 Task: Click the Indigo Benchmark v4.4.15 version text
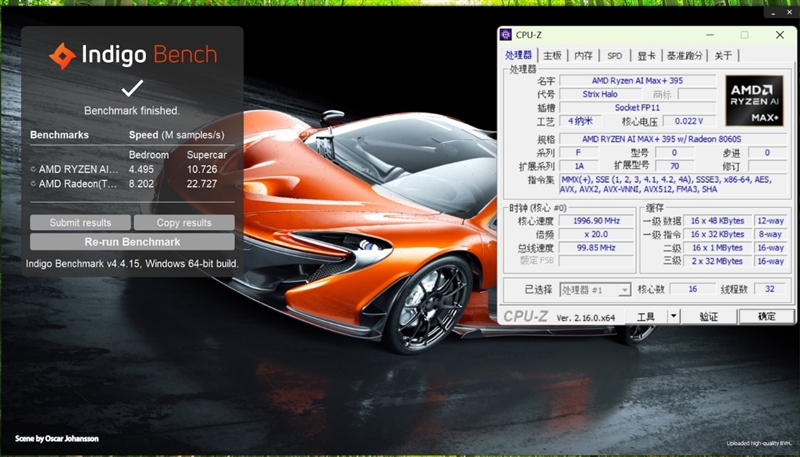click(132, 264)
